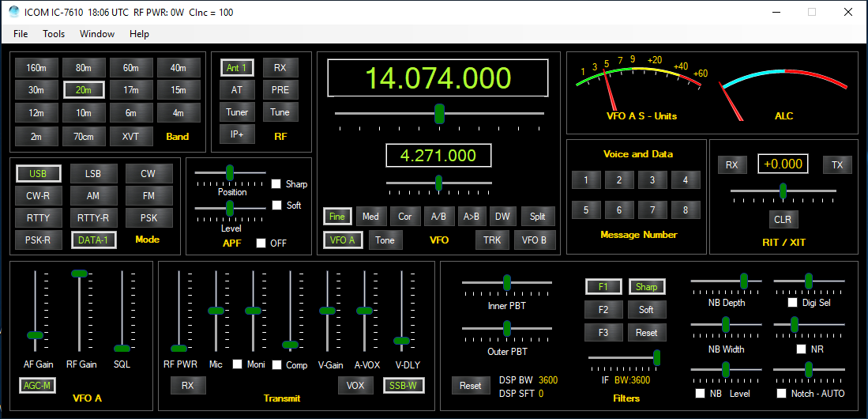This screenshot has height=419, width=868.
Task: Toggle the AGC-M button
Action: 36,386
